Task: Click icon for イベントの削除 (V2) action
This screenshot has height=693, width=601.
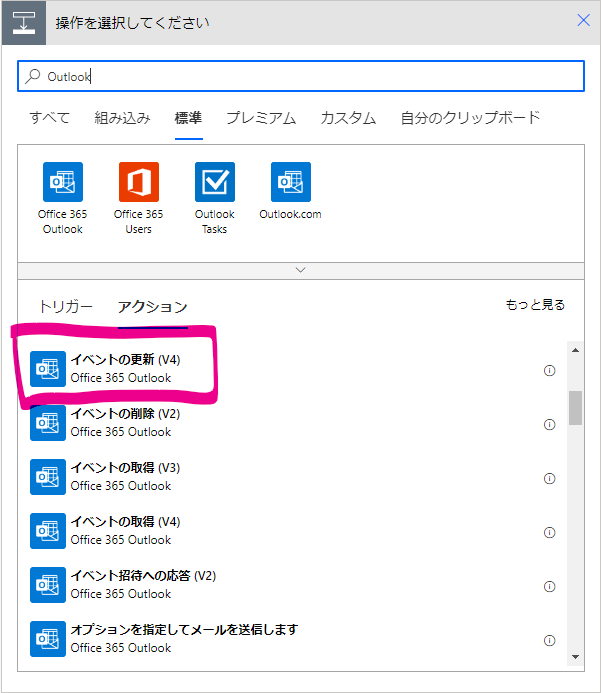Action: point(48,423)
